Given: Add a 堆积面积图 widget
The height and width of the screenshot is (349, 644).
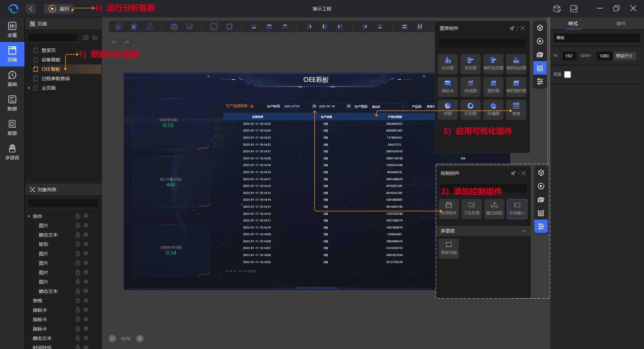Looking at the screenshot, I should (x=516, y=86).
